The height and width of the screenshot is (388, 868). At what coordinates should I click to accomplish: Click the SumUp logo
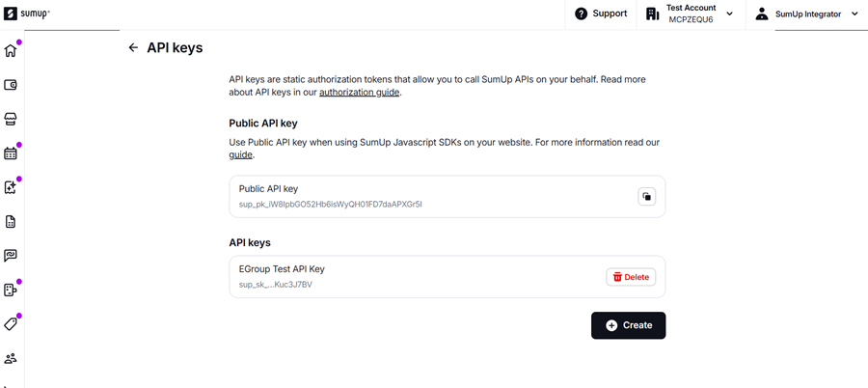pos(27,14)
